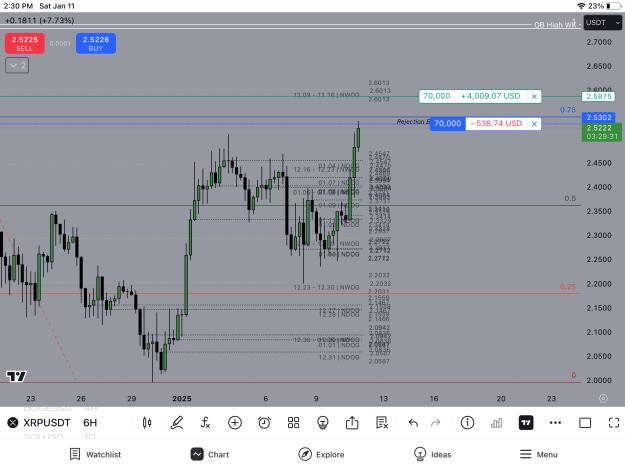The width and height of the screenshot is (625, 469).
Task: Tap the 12.31 | NDOG label
Action: 339,357
